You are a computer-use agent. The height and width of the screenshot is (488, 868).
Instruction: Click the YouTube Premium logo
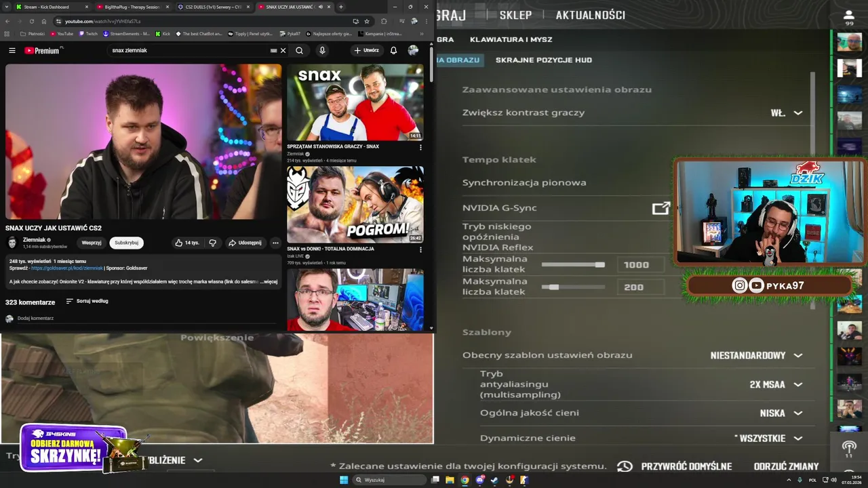tap(43, 50)
